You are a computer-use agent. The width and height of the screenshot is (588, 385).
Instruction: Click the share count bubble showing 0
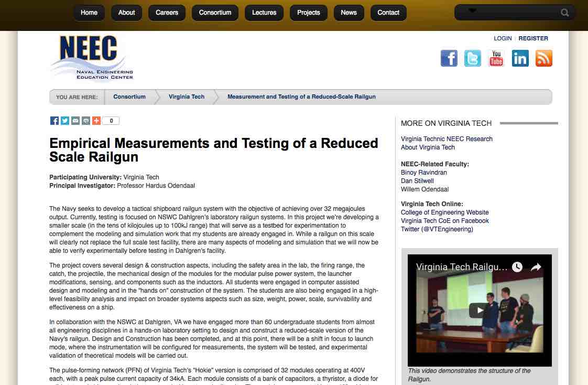tap(111, 121)
